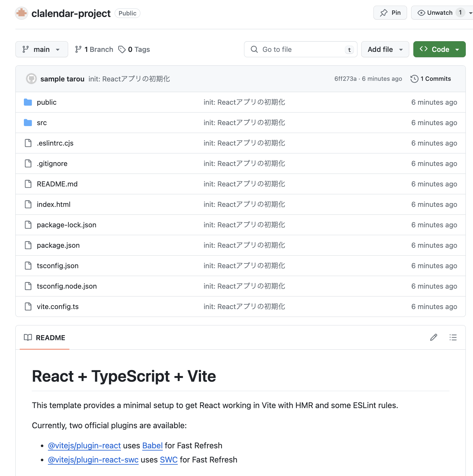Open the notification options dropdown arrow next to Unwatch
The width and height of the screenshot is (473, 476).
pos(470,13)
